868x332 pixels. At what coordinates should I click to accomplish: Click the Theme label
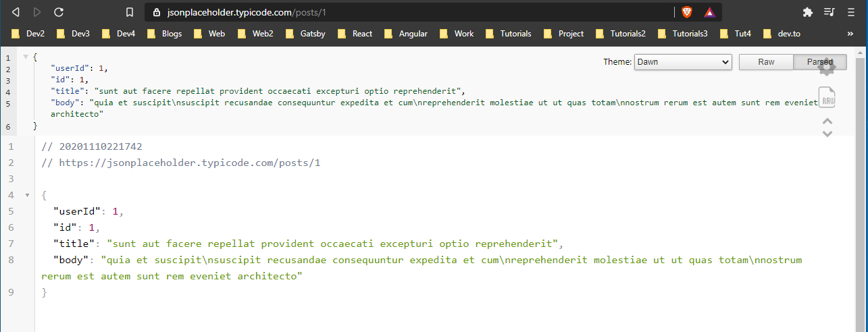point(617,62)
